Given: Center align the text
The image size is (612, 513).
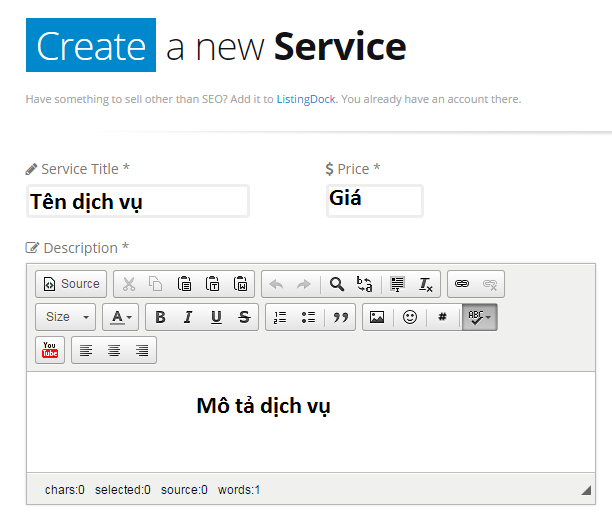Looking at the screenshot, I should [114, 350].
